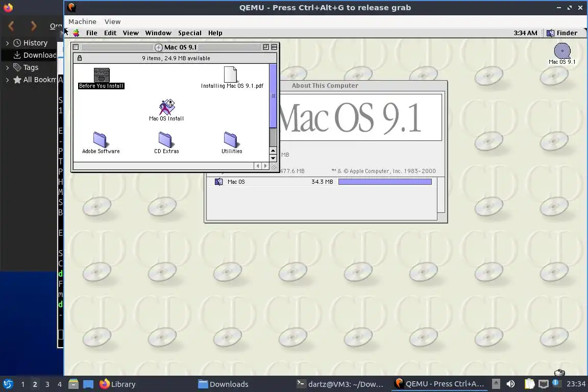
Task: Click the QEMU taskbar entry
Action: (x=440, y=384)
